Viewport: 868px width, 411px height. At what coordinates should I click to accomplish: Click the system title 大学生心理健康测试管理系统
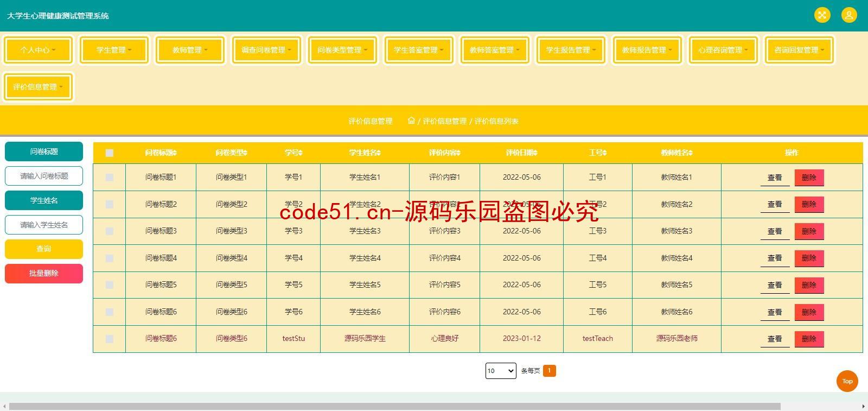(58, 16)
